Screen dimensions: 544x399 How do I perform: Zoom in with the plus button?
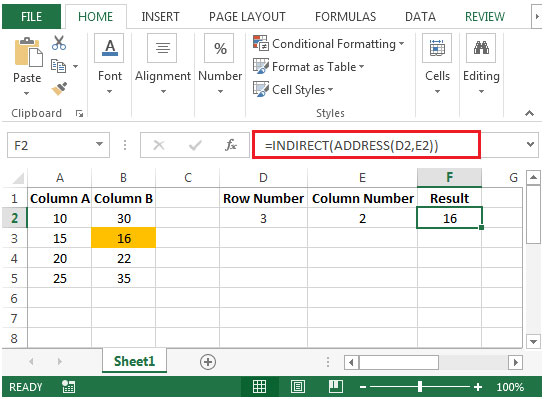[478, 387]
